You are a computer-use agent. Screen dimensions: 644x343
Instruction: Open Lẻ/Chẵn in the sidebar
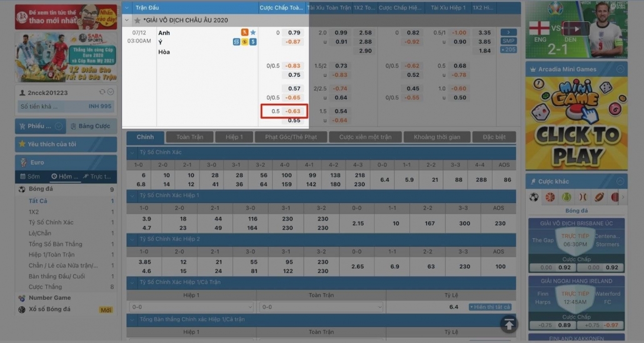[x=40, y=234]
